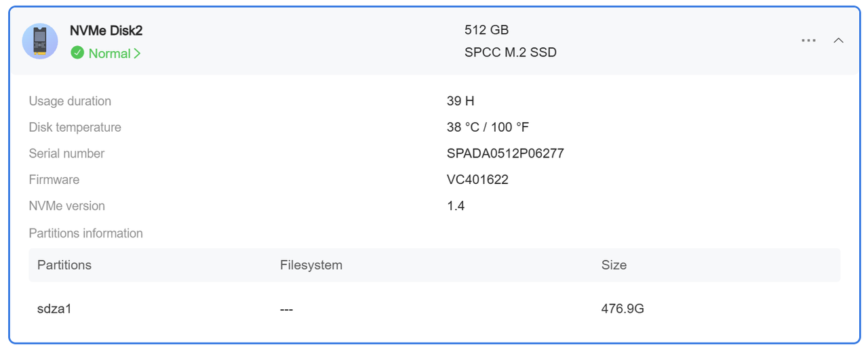
Task: Click the NVMe disk drive icon
Action: point(40,41)
